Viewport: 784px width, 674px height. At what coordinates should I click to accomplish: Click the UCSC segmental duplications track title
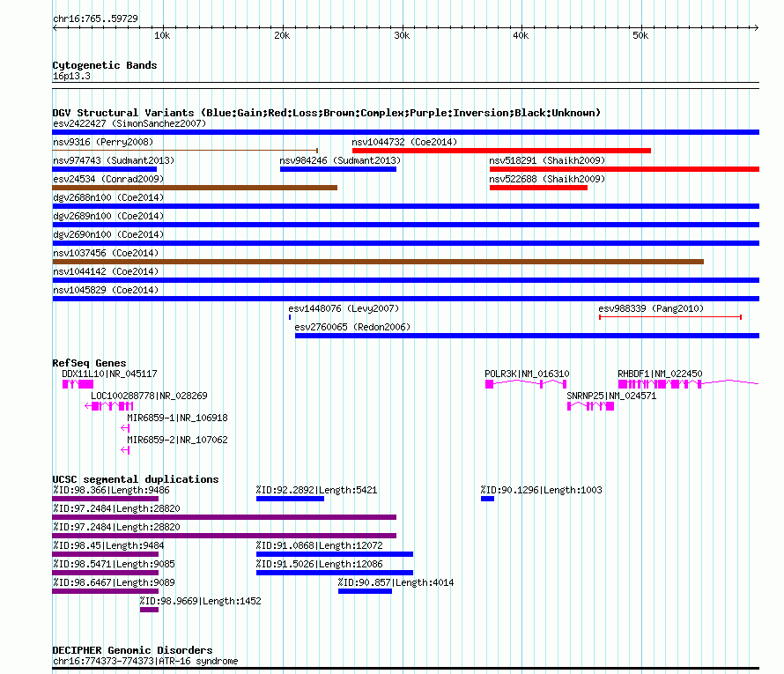pos(136,479)
